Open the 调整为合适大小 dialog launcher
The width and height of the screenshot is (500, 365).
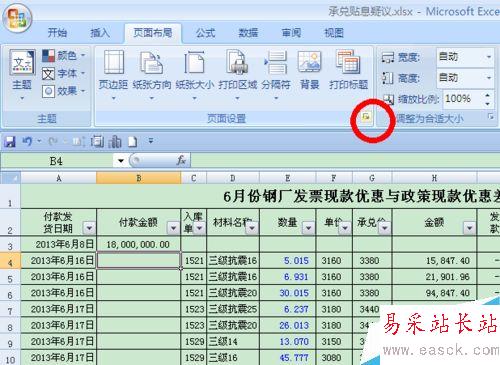(x=490, y=117)
